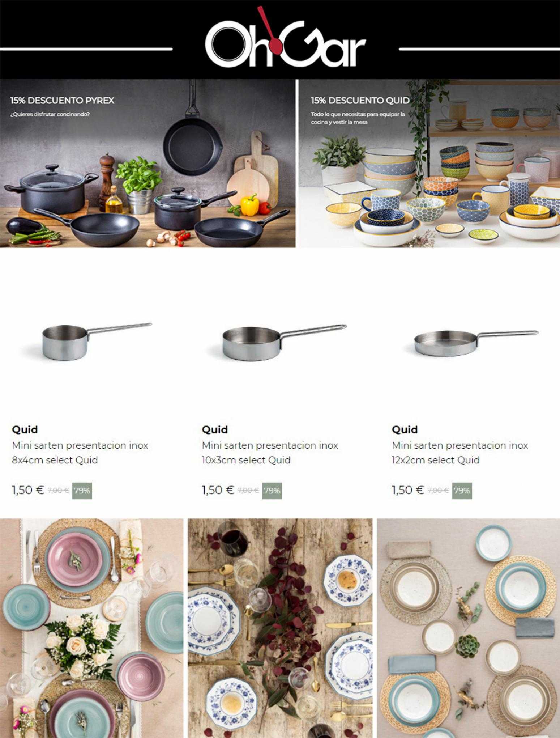Open the Mini sarten 10x3cm select Quid title
This screenshot has height=738, width=560.
[x=270, y=453]
